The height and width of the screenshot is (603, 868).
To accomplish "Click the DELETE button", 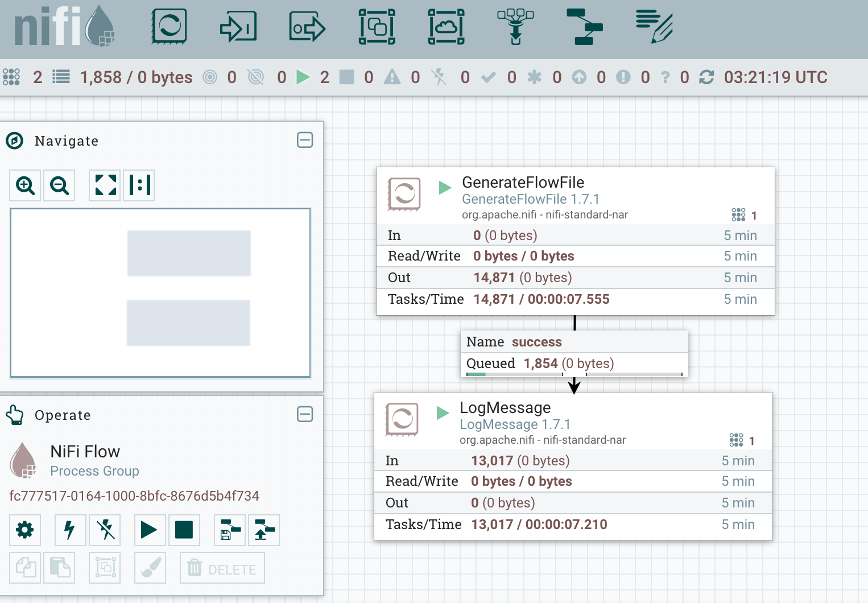I will [222, 568].
